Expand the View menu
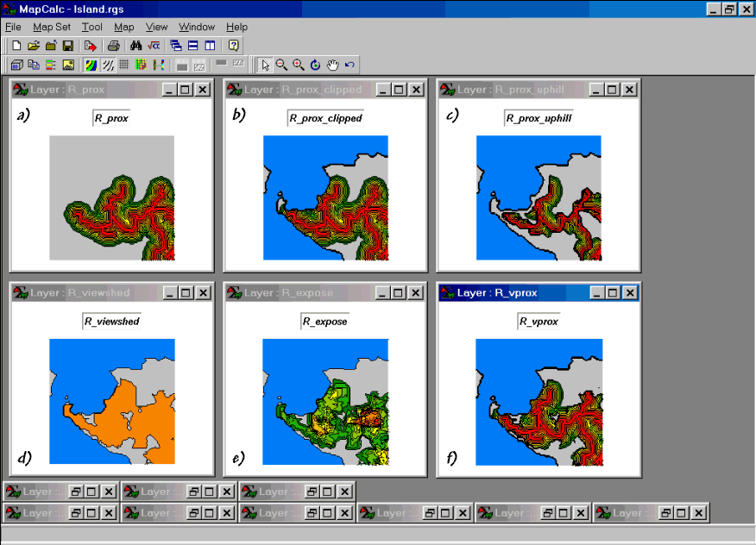 pos(156,27)
